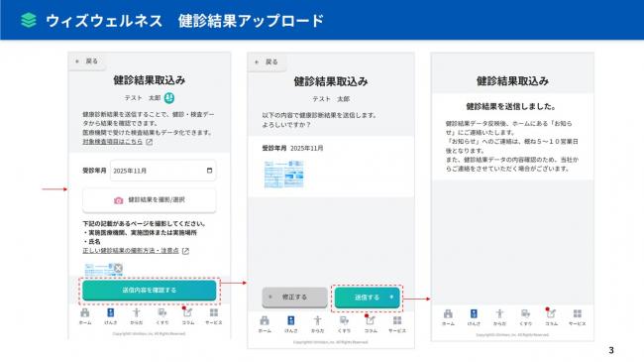Tap サービス on the completion screen

pos(577,317)
